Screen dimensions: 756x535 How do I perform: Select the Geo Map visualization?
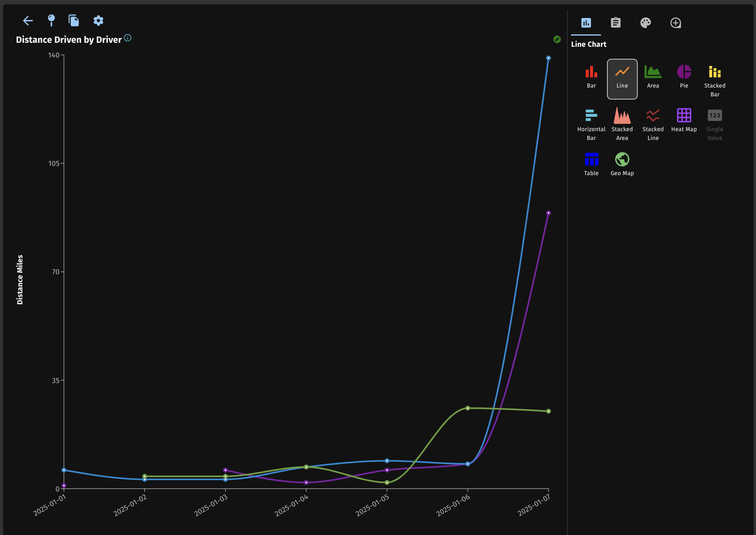[x=622, y=164]
